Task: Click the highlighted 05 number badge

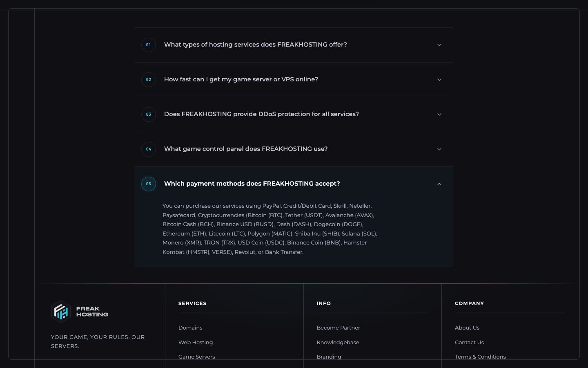Action: point(149,184)
